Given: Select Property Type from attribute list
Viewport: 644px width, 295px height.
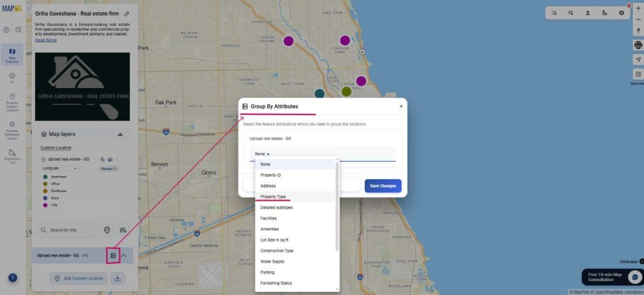Looking at the screenshot, I should (273, 197).
